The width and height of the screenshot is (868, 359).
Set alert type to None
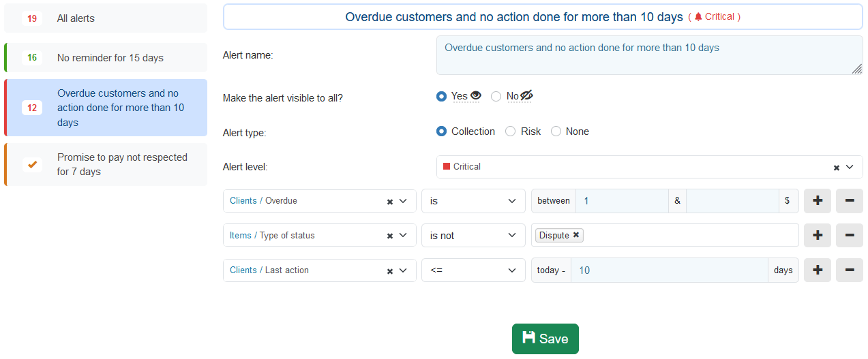pyautogui.click(x=556, y=131)
